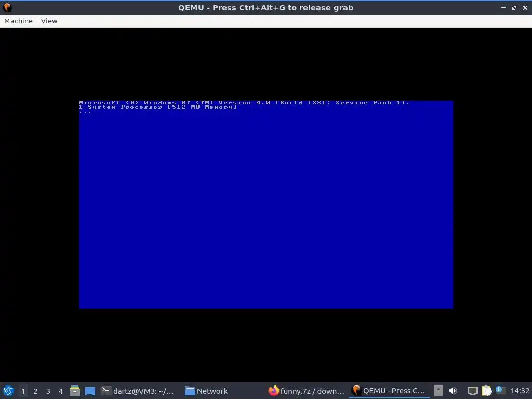Click the '1 System Processor [512 MB Memory]' line
Image resolution: width=532 pixels, height=399 pixels.
158,107
